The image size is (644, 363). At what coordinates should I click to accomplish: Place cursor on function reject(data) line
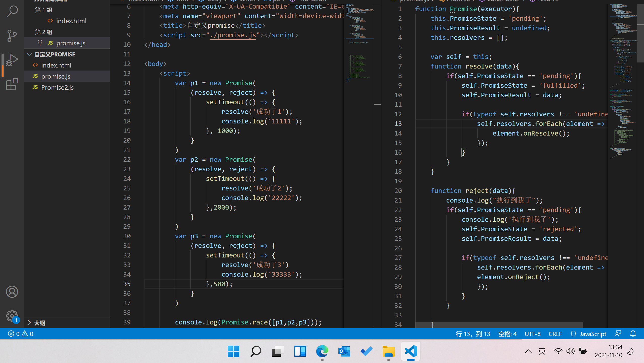[473, 191]
